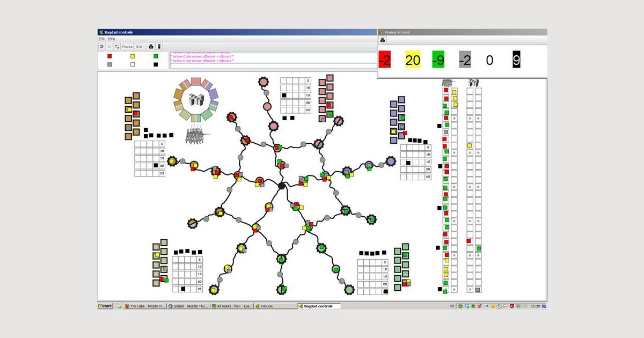
Task: Click the VASSAL logo icon on the Bagdad controls titlebar
Action: pyautogui.click(x=100, y=32)
